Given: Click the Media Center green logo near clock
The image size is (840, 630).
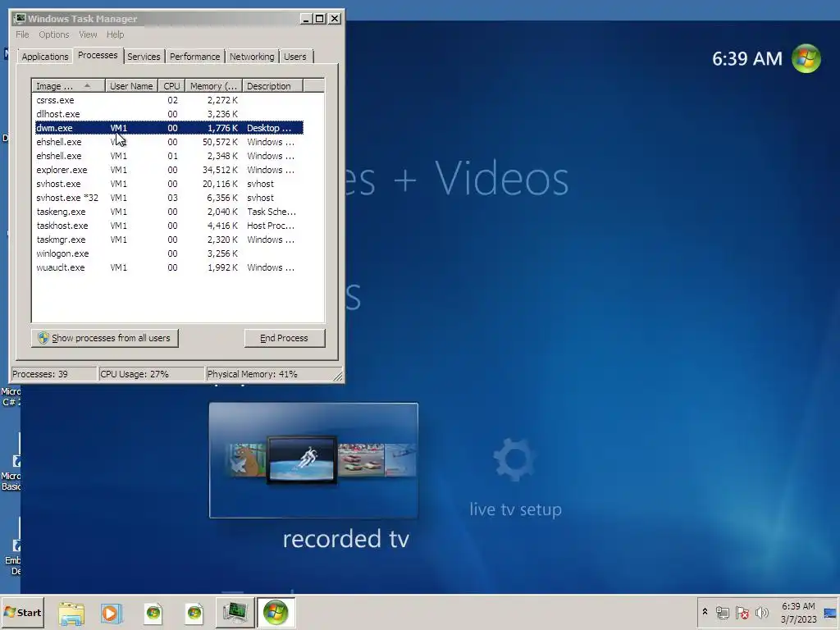Looking at the screenshot, I should pos(806,58).
